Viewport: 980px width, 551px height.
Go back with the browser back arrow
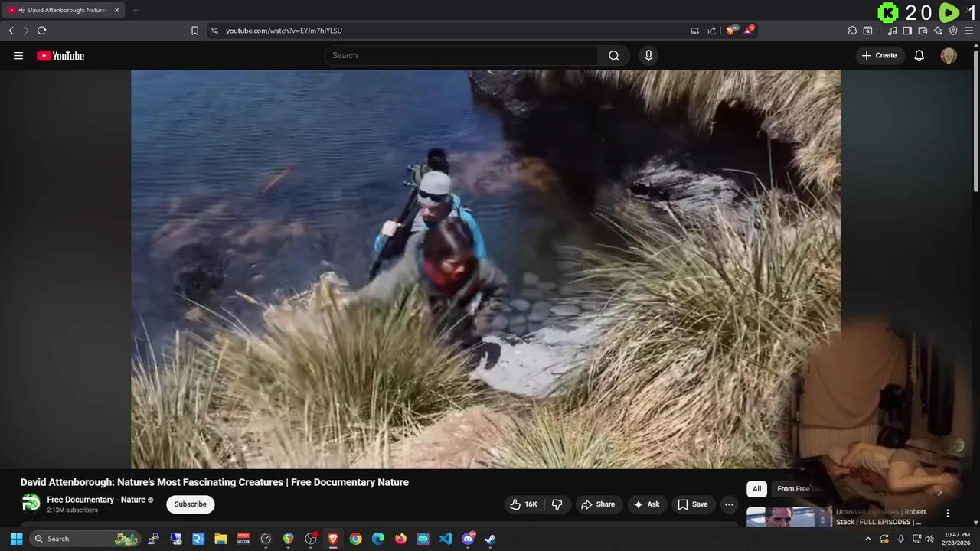click(x=11, y=31)
